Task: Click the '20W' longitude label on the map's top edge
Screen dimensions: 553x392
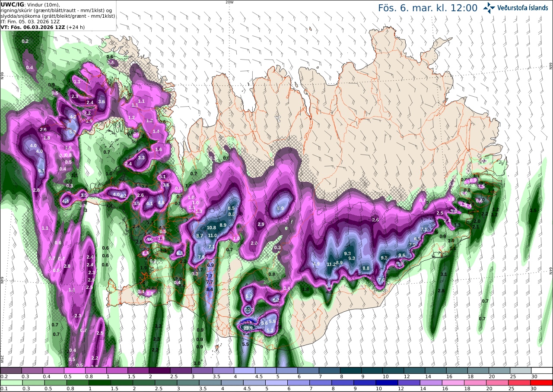Action: [x=229, y=2]
